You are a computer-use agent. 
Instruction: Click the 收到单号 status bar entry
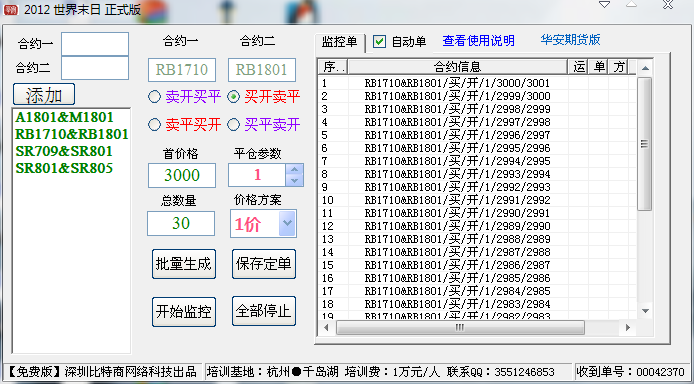[x=632, y=372]
